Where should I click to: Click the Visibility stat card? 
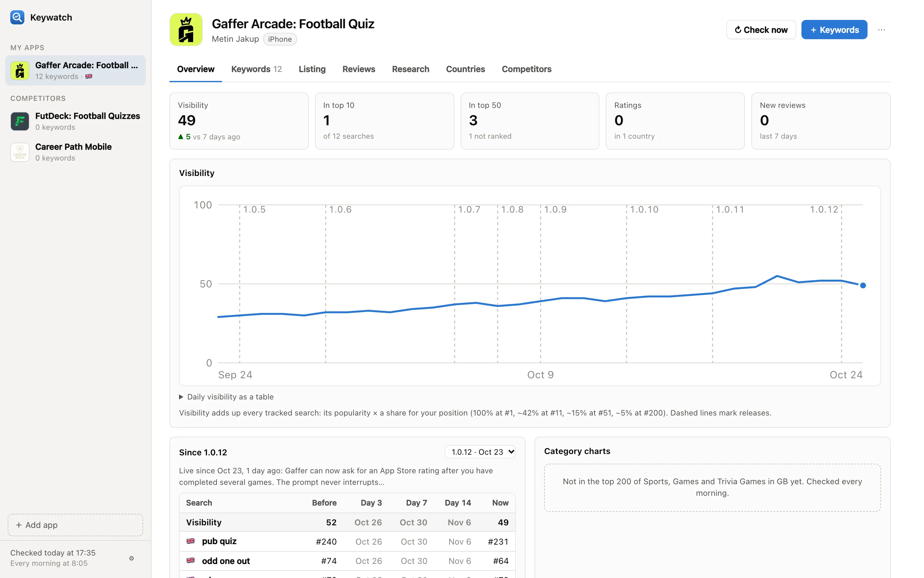coord(239,121)
